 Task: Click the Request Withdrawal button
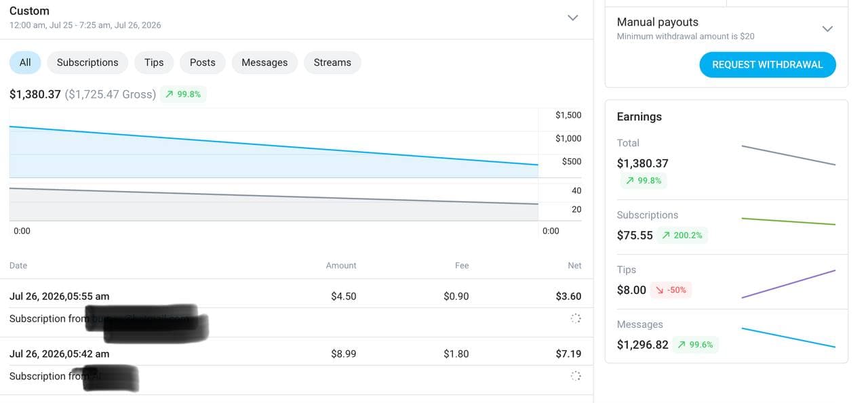click(768, 64)
